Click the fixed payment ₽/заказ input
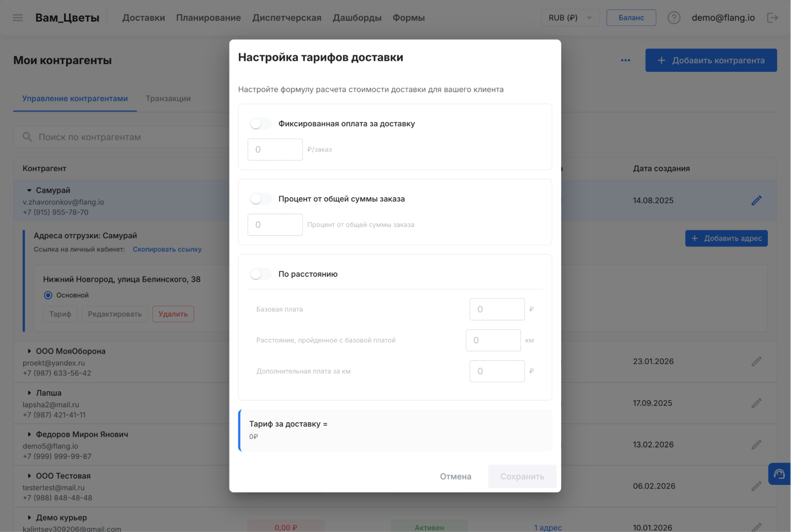 click(275, 149)
